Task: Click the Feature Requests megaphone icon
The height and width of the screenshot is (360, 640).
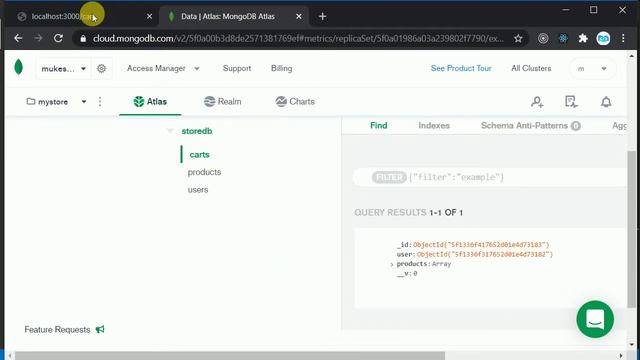Action: coord(100,329)
